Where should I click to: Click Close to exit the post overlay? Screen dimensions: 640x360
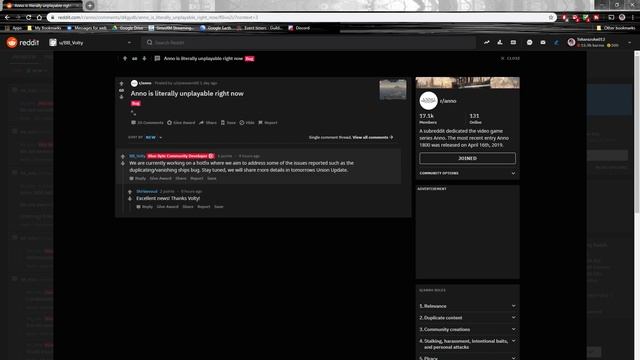coord(510,58)
